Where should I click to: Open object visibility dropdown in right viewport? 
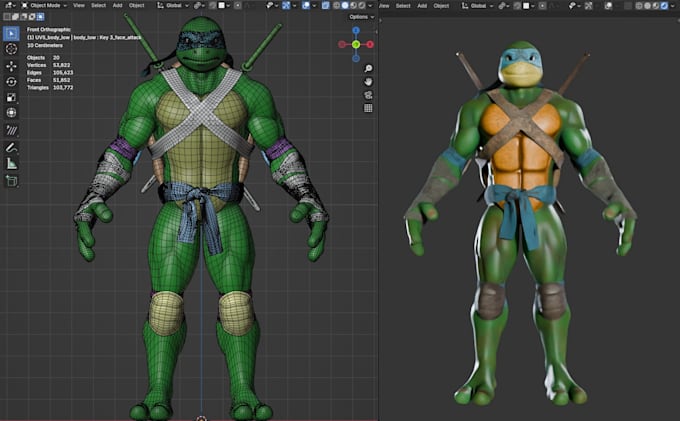pos(575,6)
